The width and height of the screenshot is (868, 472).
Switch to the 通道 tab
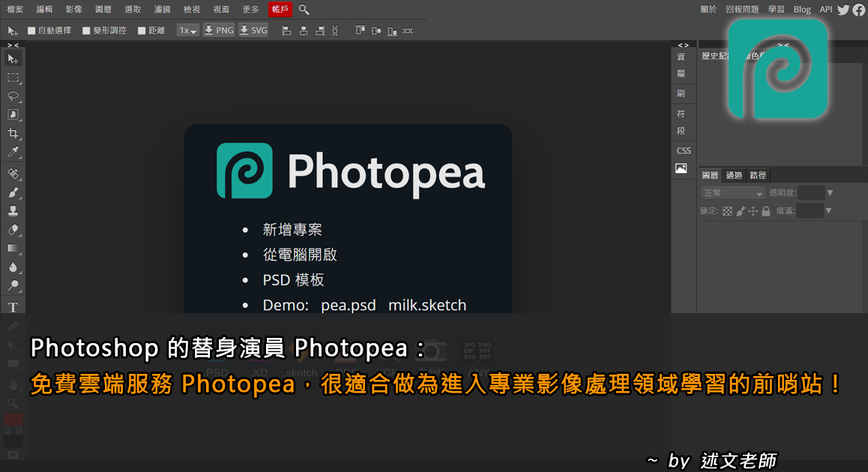[x=734, y=175]
